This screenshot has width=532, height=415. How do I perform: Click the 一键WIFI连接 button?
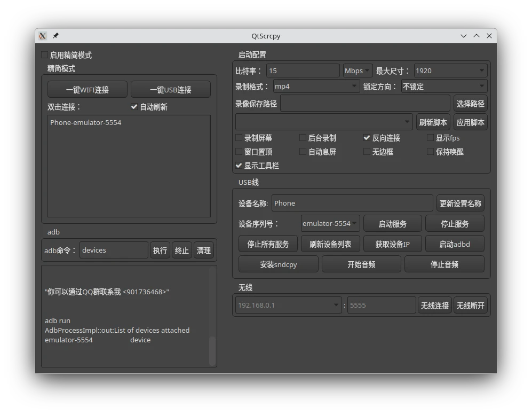tap(87, 89)
